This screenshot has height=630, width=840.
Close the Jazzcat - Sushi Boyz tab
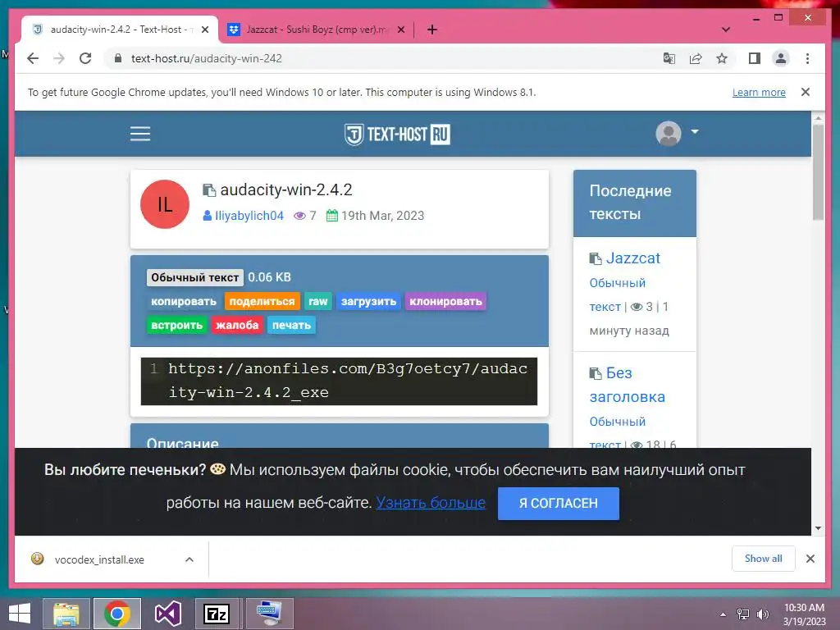[x=400, y=30]
